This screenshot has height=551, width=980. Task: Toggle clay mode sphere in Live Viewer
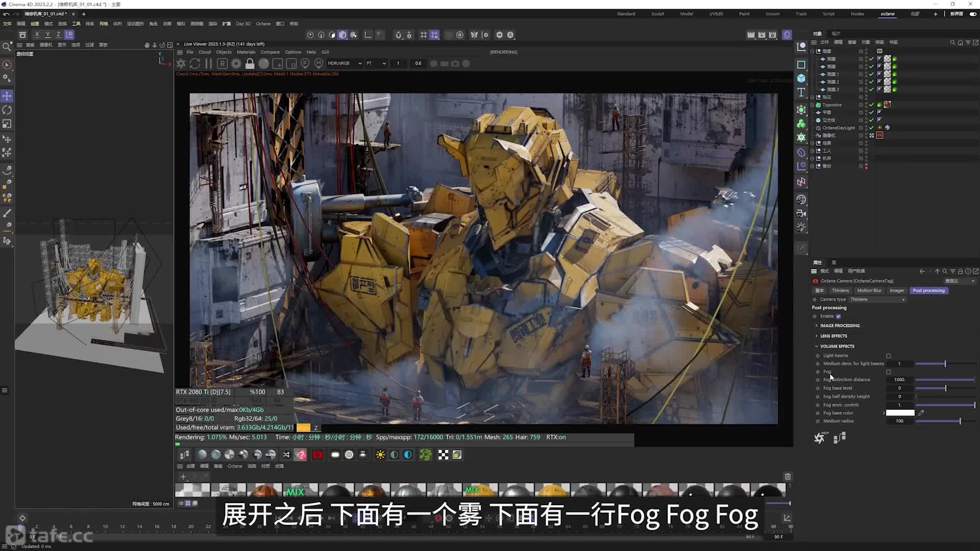tap(263, 64)
